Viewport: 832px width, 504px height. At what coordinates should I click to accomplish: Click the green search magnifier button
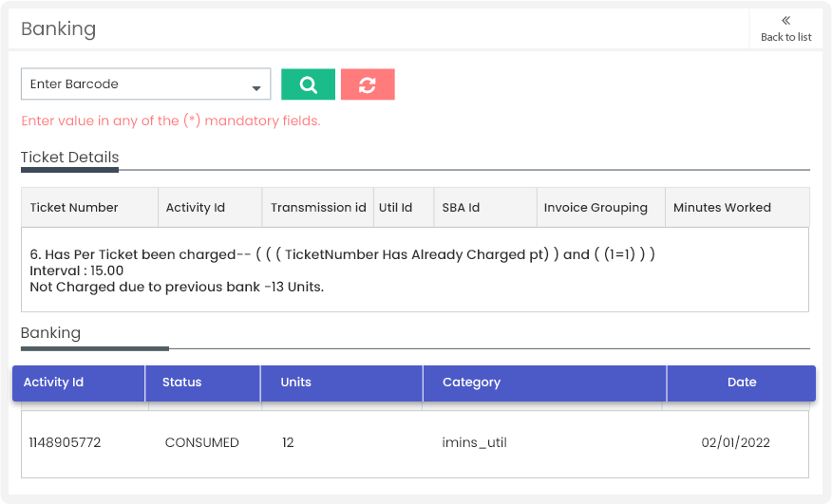[308, 84]
